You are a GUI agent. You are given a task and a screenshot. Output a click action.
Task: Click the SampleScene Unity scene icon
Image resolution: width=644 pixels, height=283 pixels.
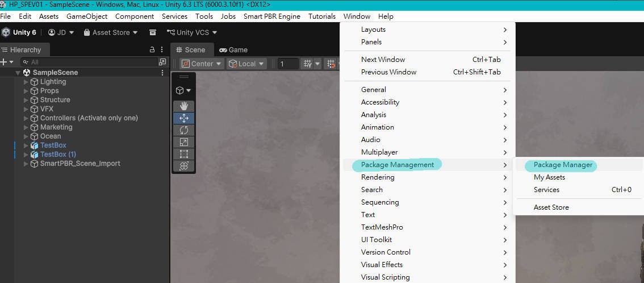pyautogui.click(x=27, y=73)
